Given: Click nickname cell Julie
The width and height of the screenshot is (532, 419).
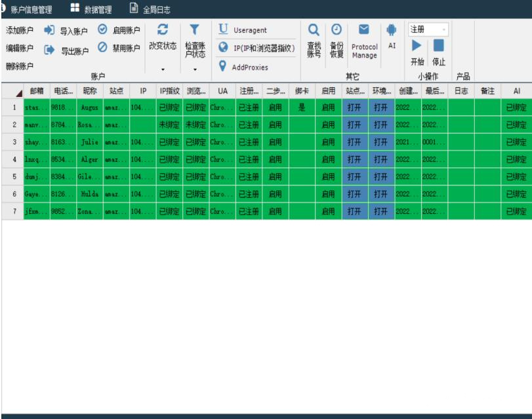Looking at the screenshot, I should click(90, 142).
